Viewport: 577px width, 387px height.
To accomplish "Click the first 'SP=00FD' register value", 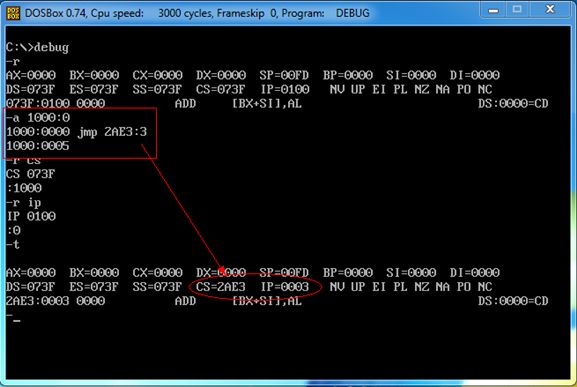I will (x=284, y=75).
